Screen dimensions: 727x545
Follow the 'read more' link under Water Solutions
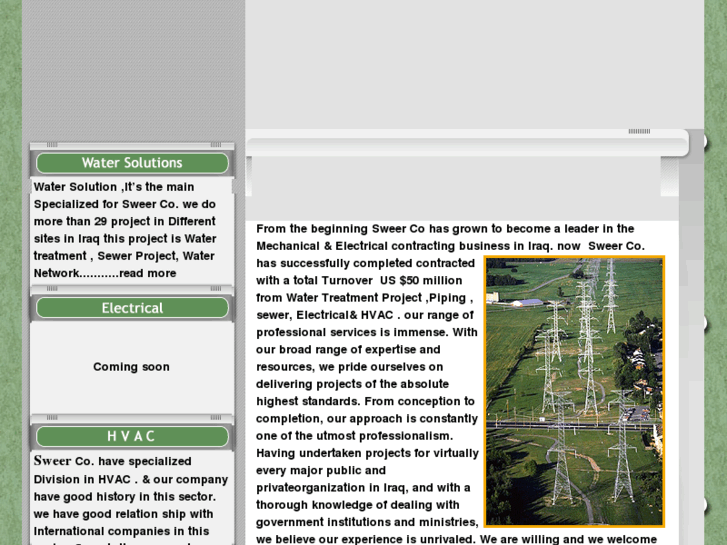(x=147, y=273)
